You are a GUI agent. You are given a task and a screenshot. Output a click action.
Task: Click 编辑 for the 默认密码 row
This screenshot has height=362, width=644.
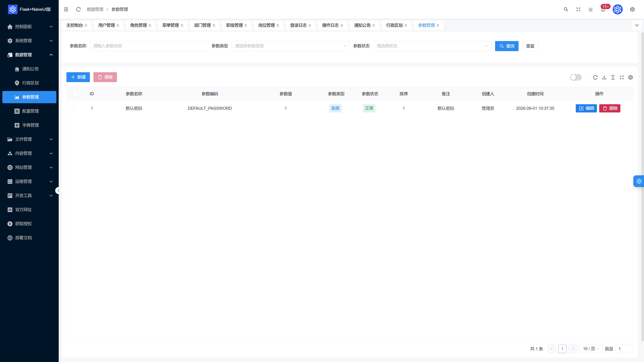(x=586, y=108)
